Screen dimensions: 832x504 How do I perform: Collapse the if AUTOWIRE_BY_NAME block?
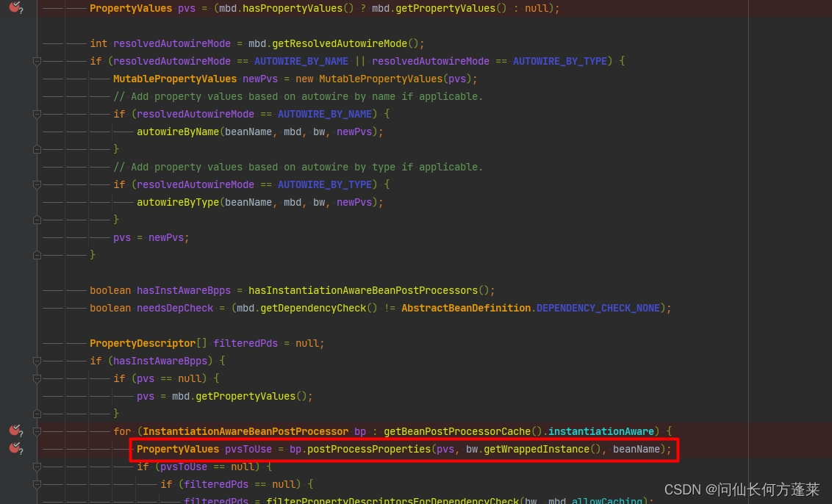[x=37, y=114]
